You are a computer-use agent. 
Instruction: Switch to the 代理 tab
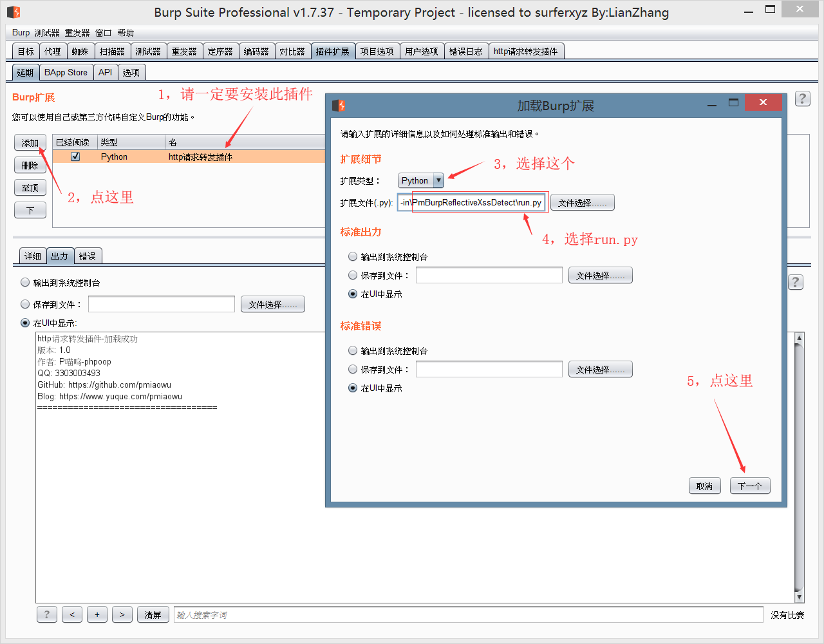pos(53,52)
